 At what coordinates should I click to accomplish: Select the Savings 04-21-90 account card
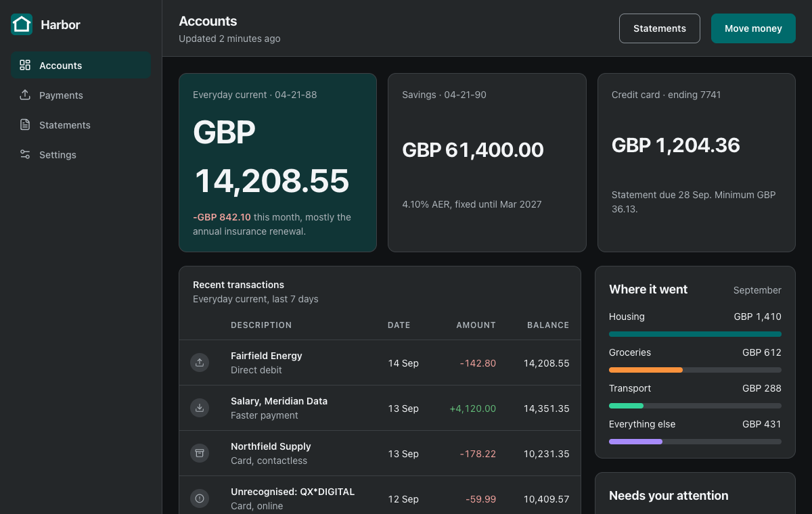487,162
